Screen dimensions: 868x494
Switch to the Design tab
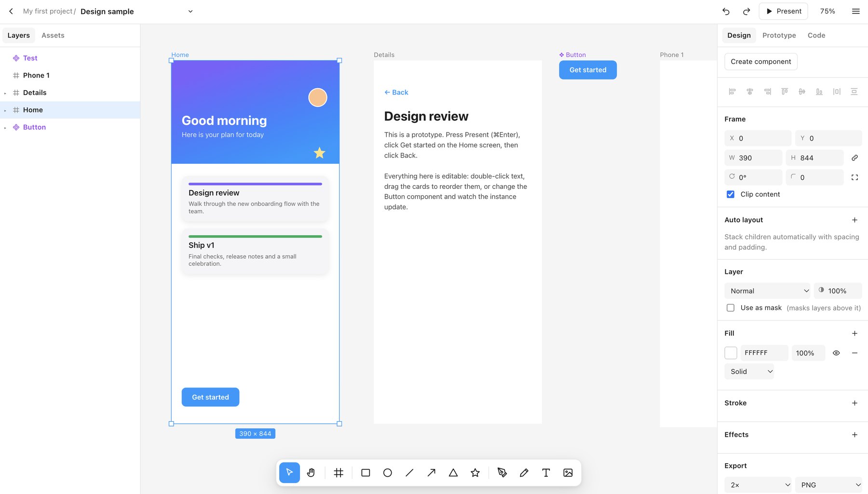739,35
